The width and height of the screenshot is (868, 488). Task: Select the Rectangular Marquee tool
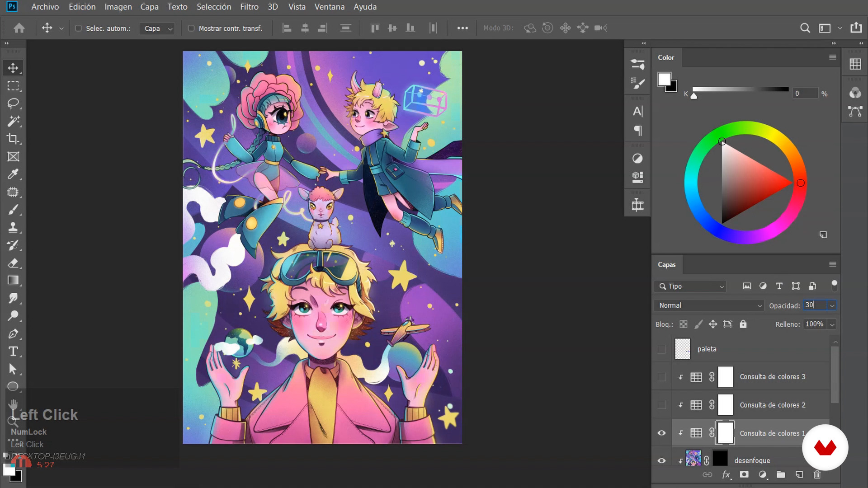click(13, 86)
